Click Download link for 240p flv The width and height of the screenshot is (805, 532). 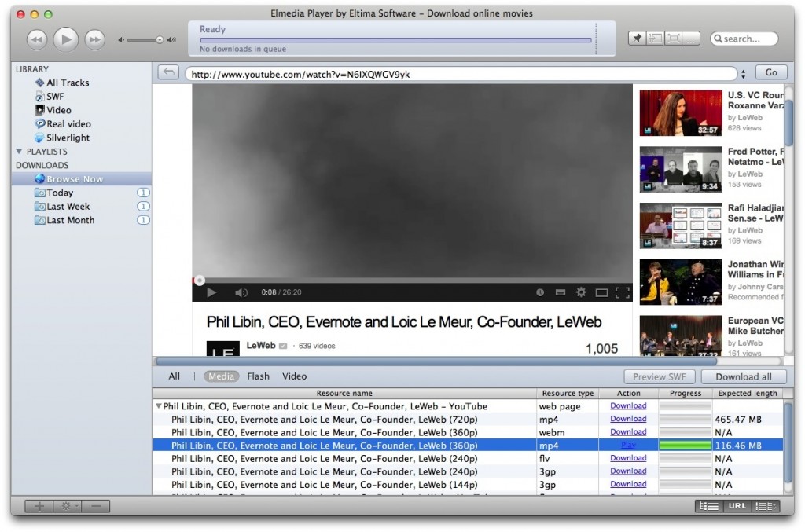[628, 458]
